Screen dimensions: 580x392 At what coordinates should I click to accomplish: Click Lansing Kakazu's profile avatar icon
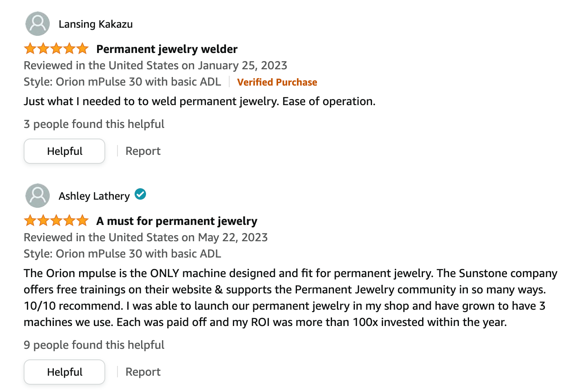(38, 24)
